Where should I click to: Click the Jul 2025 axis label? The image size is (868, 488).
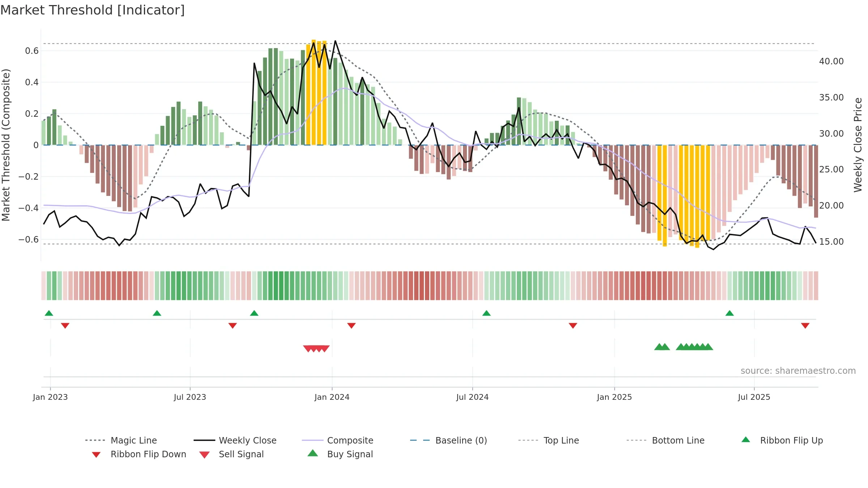pos(754,397)
